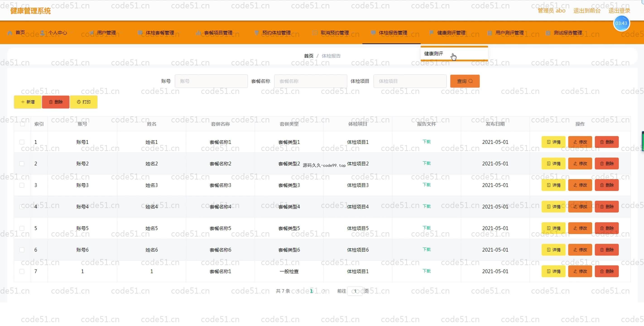Open 测试报告管理 menu
This screenshot has width=644, height=326.
point(564,33)
